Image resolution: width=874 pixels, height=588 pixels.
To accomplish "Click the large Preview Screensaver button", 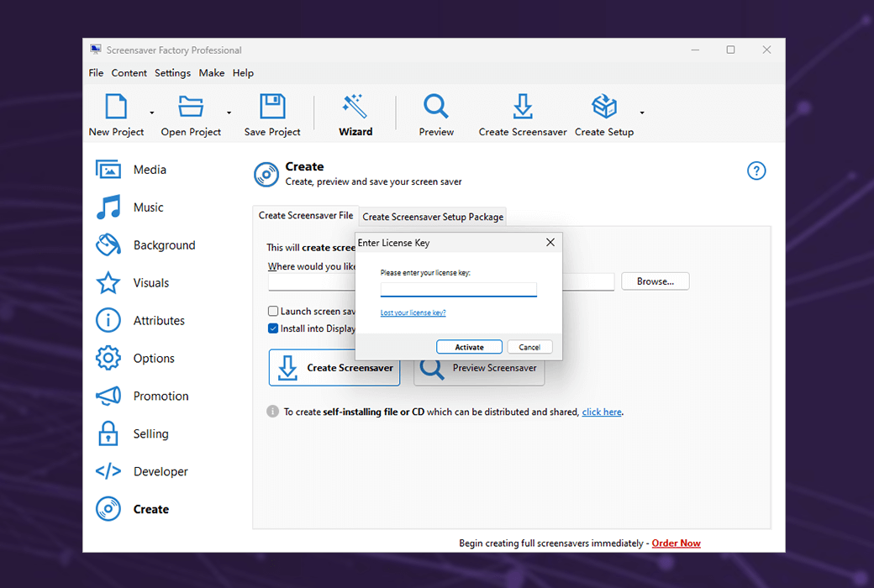I will coord(479,369).
